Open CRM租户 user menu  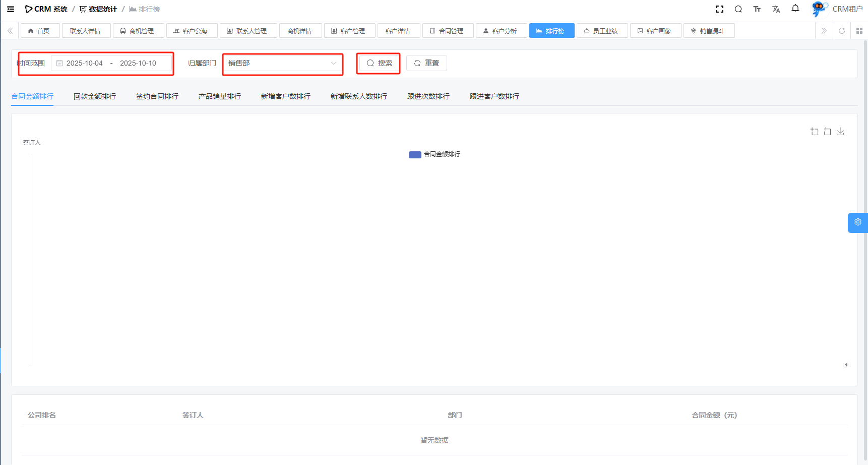[837, 9]
